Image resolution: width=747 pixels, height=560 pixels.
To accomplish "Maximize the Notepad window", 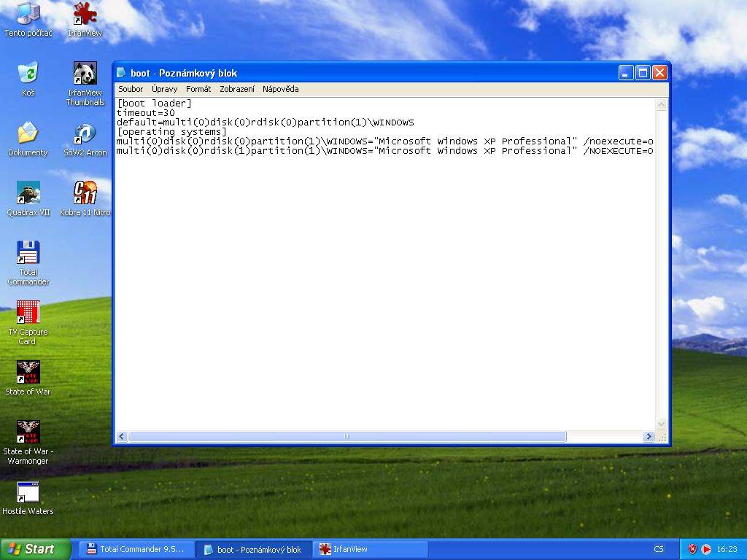I will point(643,73).
